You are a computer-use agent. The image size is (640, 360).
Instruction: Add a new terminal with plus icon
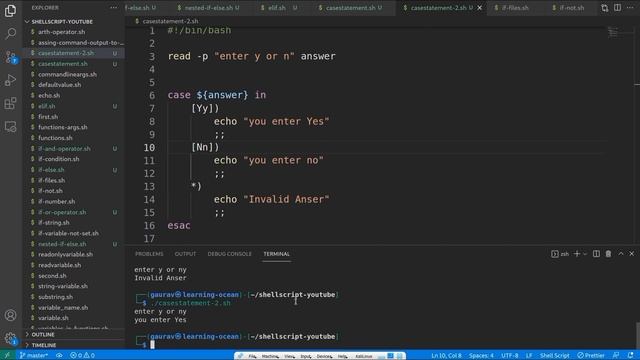(x=577, y=254)
